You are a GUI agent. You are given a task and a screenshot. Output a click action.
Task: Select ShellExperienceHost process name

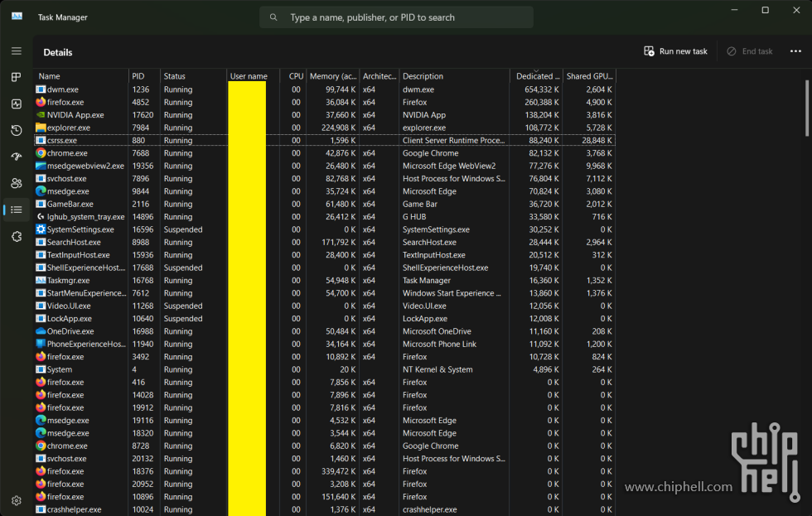86,268
